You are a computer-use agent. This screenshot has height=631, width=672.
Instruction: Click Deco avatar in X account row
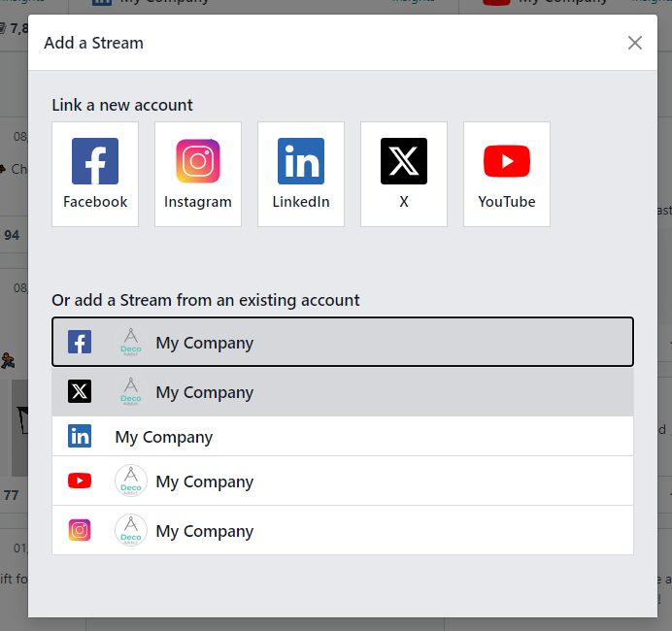coord(131,391)
